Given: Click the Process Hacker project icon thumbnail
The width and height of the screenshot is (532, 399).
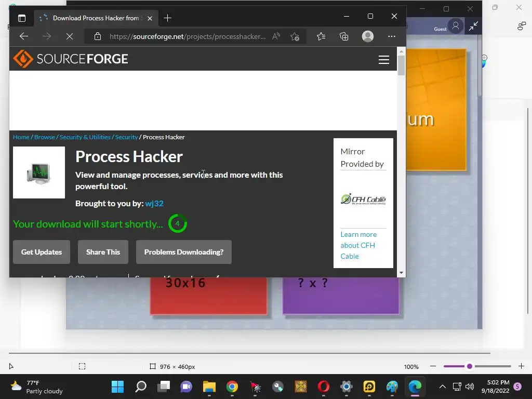Looking at the screenshot, I should click(x=39, y=172).
